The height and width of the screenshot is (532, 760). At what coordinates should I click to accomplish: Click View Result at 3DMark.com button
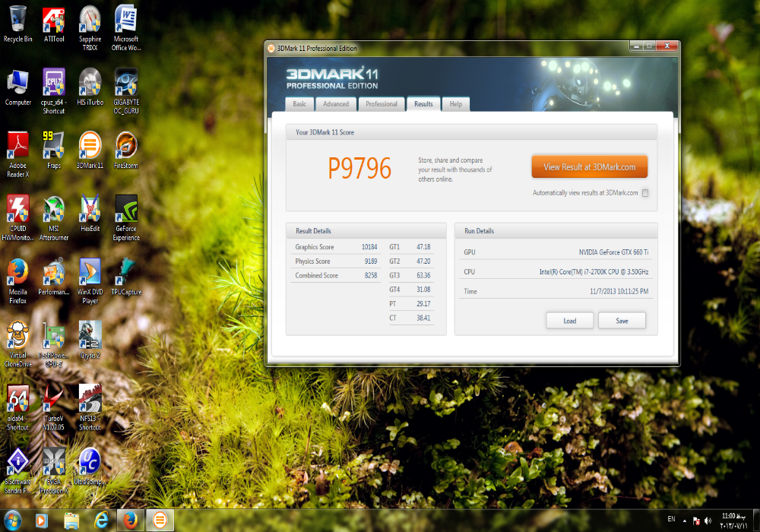(590, 167)
